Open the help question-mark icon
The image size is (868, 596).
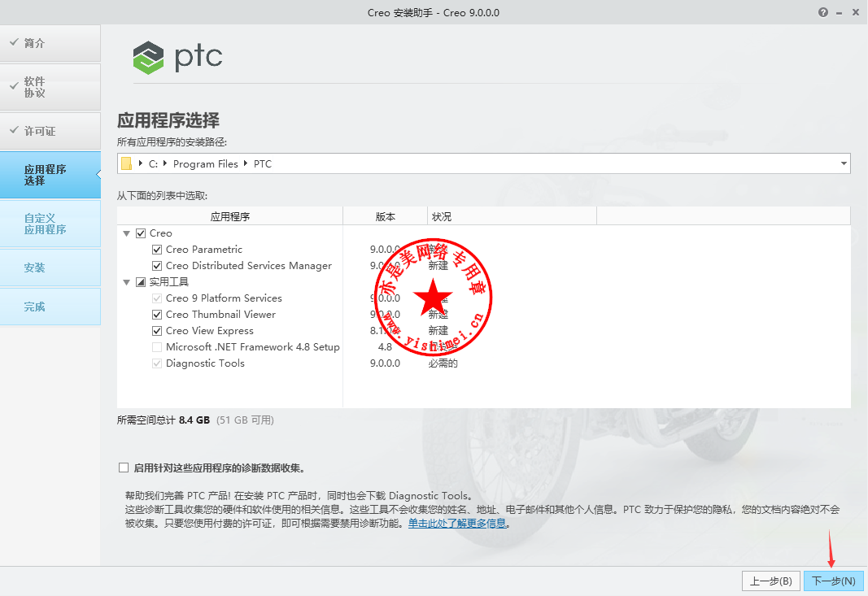coord(823,12)
